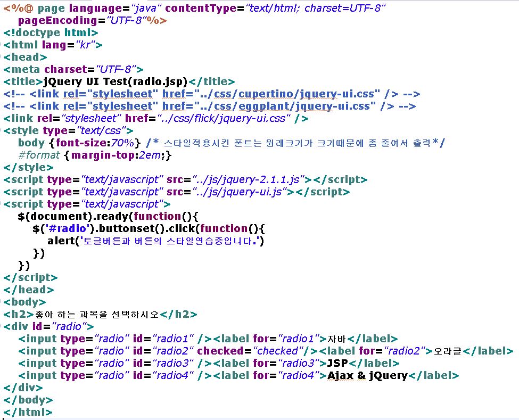Click the Korean heading text inside h2
The image size is (519, 420).
[x=97, y=315]
